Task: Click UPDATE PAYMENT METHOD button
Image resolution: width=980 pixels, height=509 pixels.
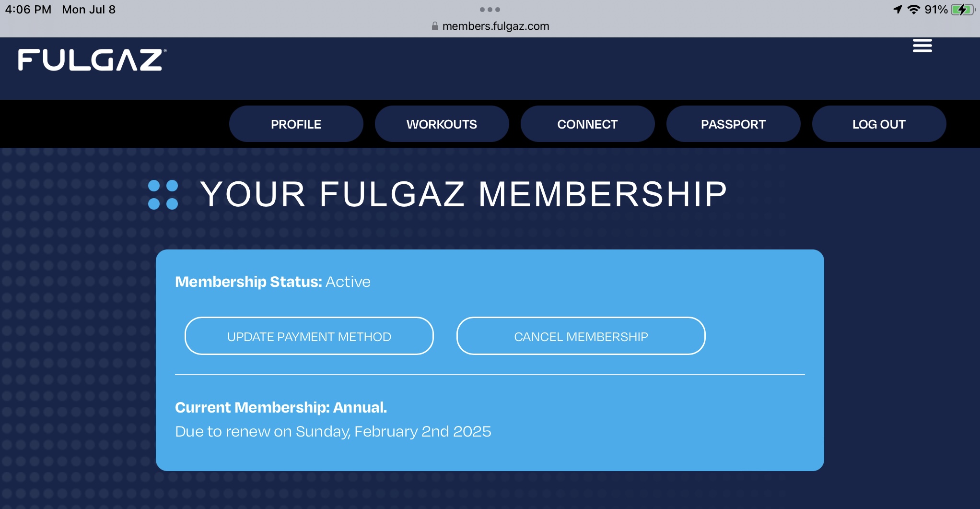Action: pyautogui.click(x=309, y=336)
